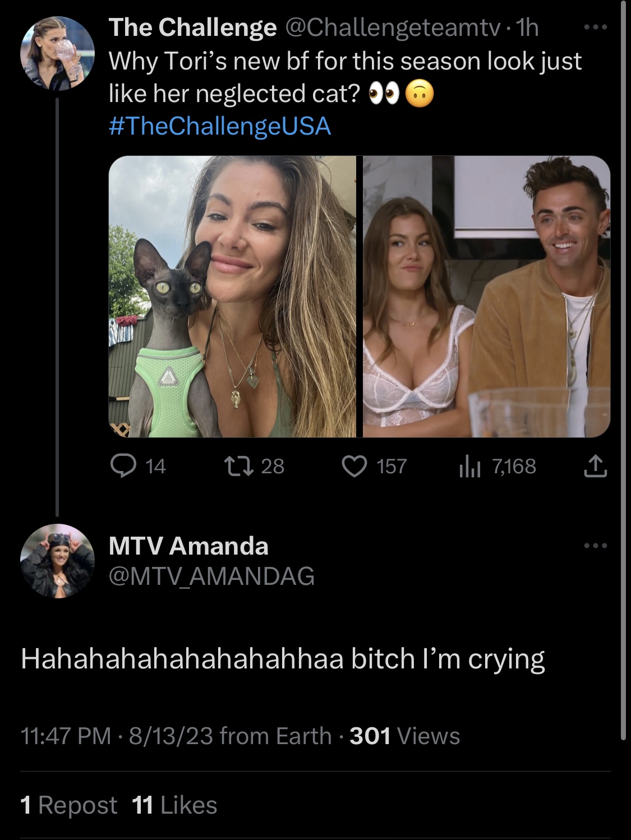The image size is (631, 840).
Task: View analytics icon showing 7,168 views
Action: [x=469, y=466]
